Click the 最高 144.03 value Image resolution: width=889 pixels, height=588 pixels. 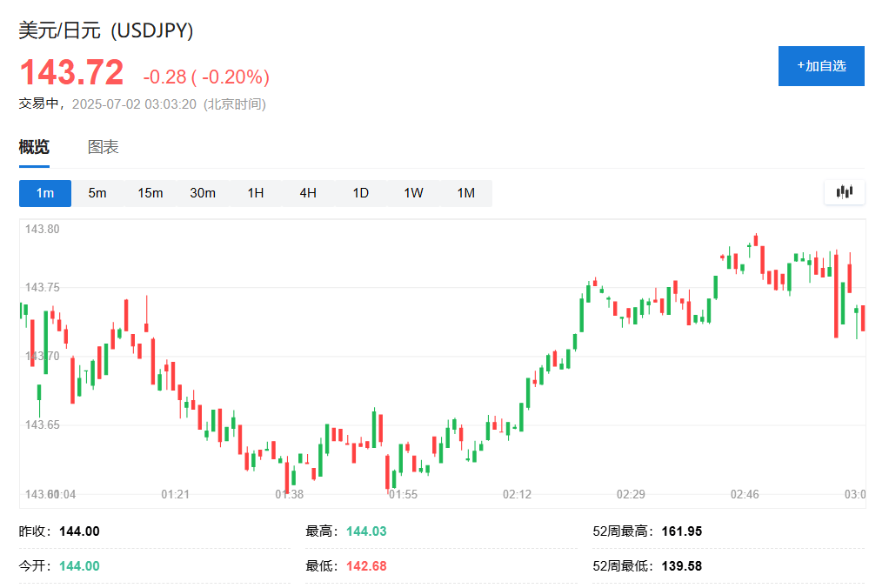(x=366, y=531)
